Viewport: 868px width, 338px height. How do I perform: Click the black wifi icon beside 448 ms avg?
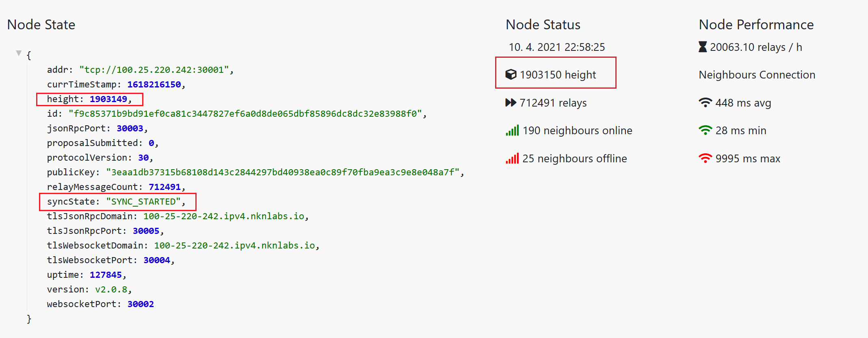point(706,102)
